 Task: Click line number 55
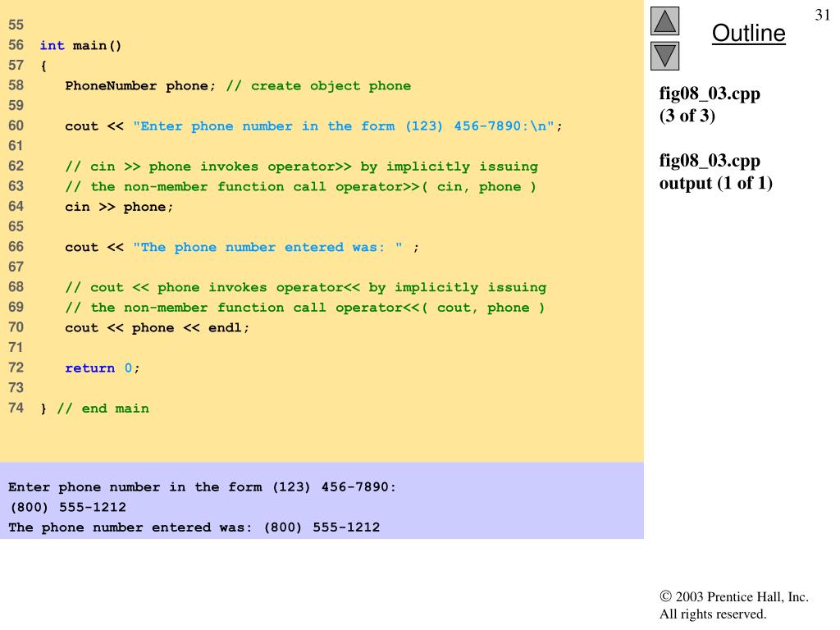pos(16,25)
